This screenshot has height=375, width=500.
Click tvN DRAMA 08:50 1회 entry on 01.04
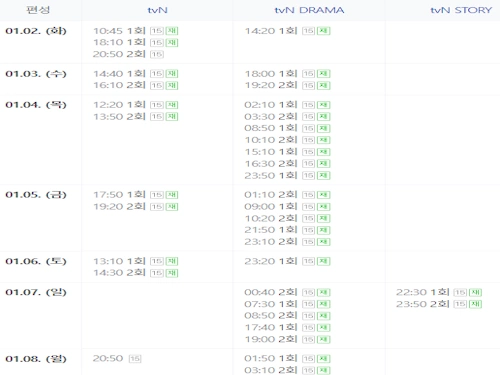point(287,128)
